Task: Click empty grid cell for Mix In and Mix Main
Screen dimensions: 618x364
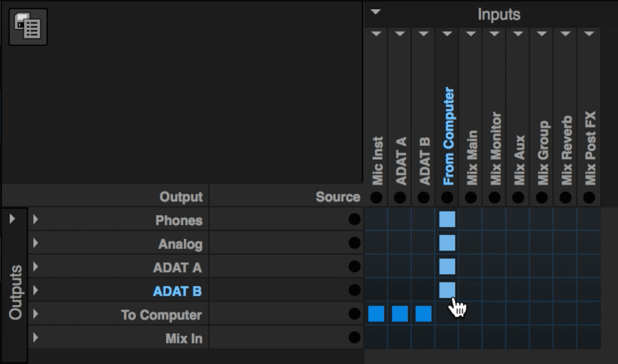Action: click(470, 337)
